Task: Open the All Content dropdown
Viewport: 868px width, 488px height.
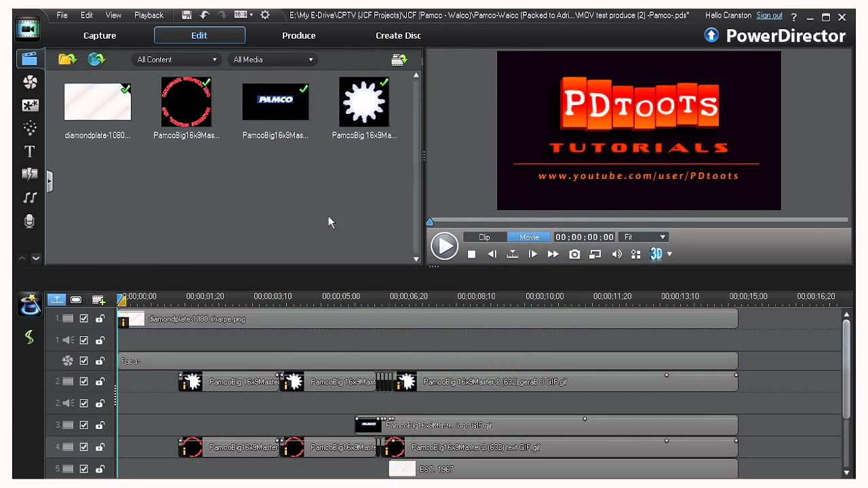Action: 177,60
